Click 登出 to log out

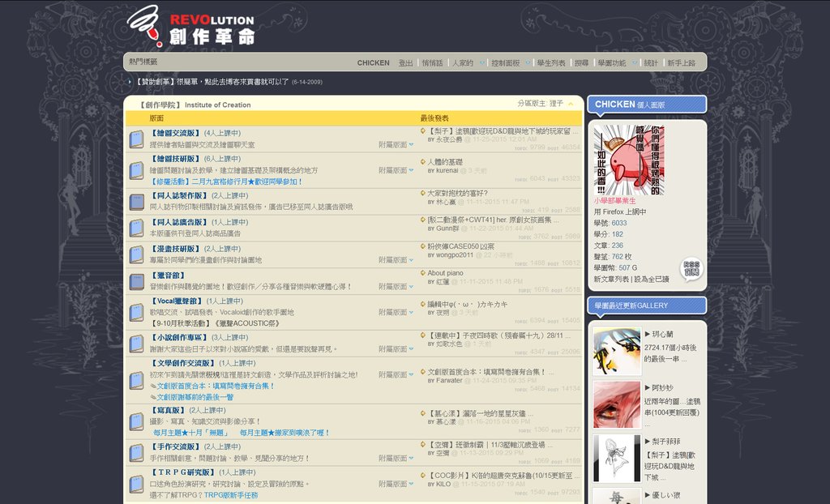coord(405,62)
